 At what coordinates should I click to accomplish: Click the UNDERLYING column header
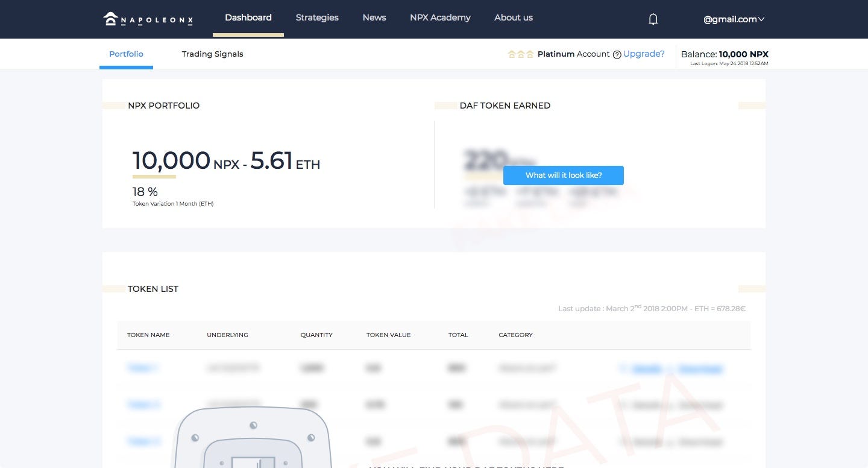(x=227, y=335)
